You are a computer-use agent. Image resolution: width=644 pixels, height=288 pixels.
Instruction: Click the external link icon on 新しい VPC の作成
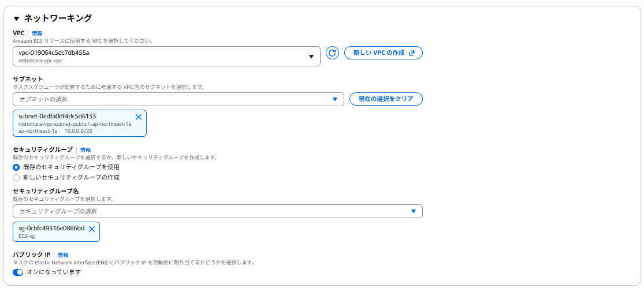click(x=412, y=53)
